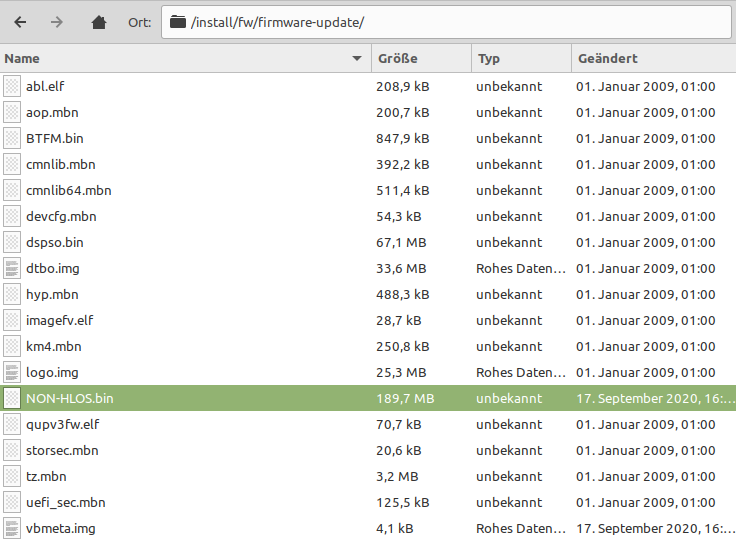Select the cmnlib.mbn file icon
This screenshot has width=736, height=543.
click(12, 165)
